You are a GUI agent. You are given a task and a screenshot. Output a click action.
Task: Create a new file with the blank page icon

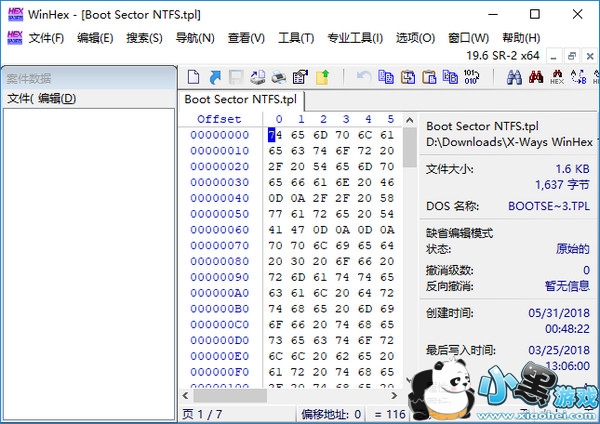(x=194, y=77)
